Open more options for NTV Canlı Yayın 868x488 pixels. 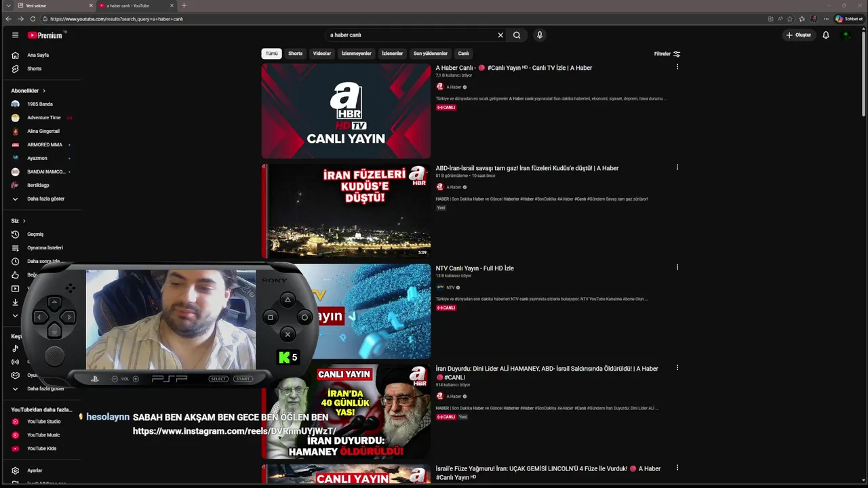tap(677, 268)
